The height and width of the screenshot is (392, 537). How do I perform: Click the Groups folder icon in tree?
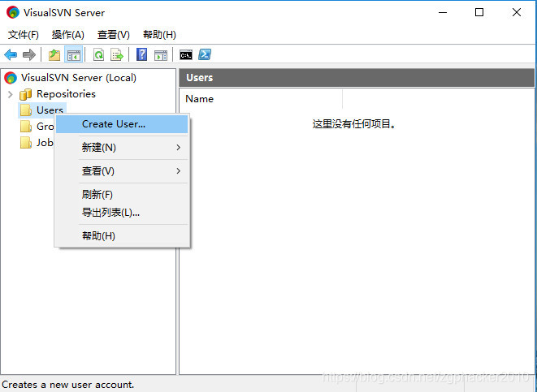tap(26, 127)
